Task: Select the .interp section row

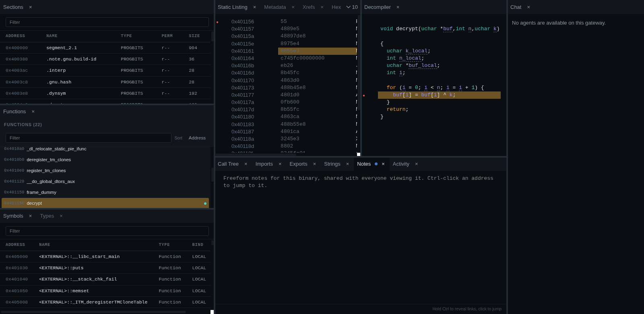Action: pos(105,71)
